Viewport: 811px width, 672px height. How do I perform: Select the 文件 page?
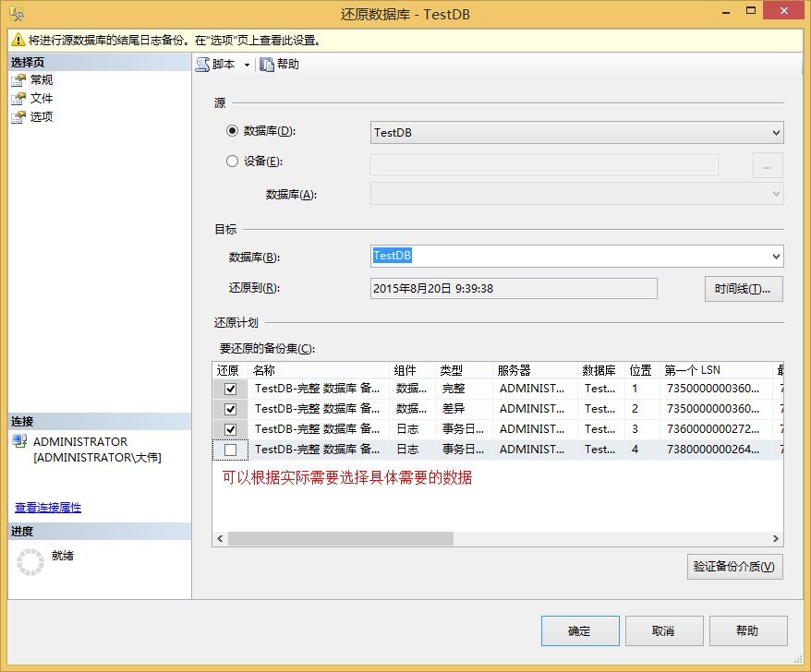42,98
